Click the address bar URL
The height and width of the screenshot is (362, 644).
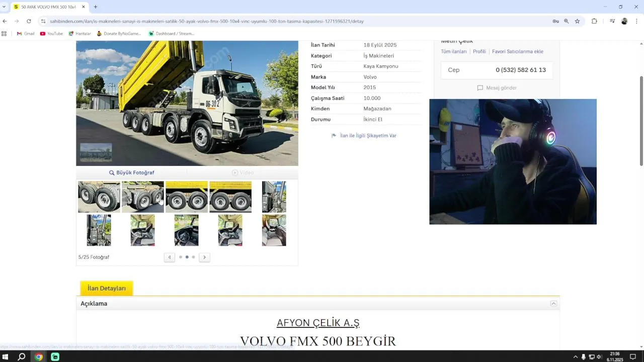pos(206,21)
